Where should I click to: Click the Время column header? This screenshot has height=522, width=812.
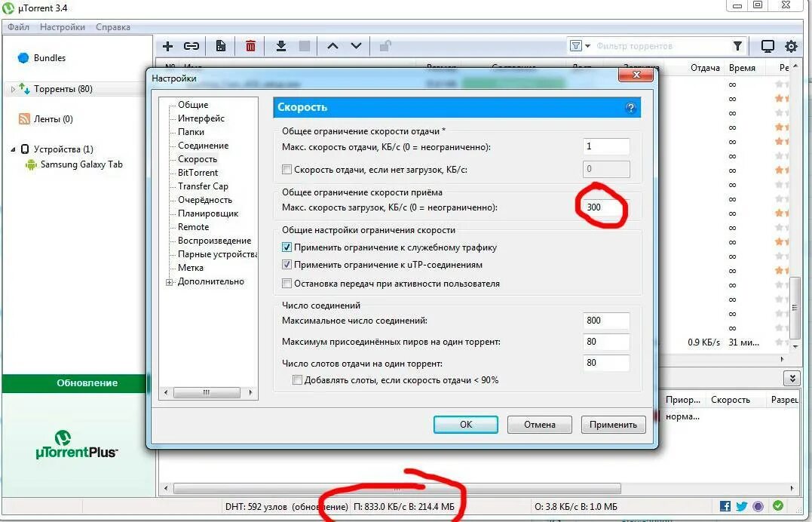[x=742, y=68]
